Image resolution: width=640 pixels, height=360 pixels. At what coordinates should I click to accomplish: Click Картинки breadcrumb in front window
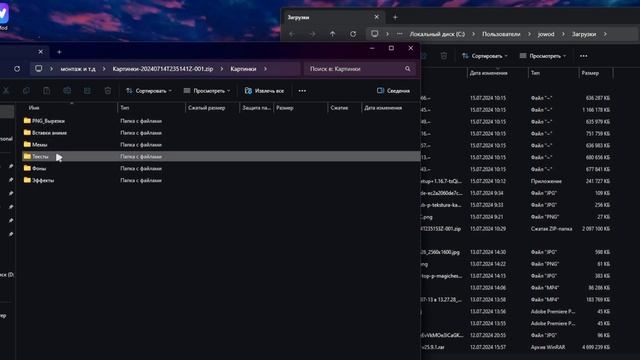(x=243, y=69)
